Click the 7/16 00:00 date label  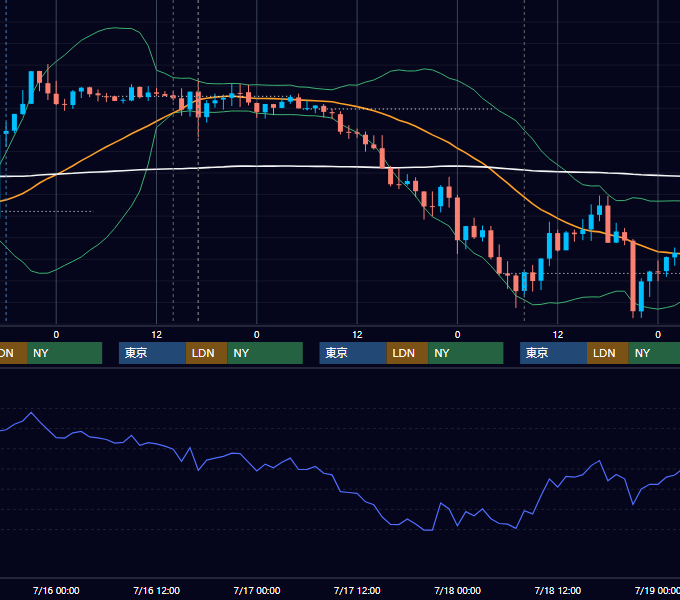pos(56,590)
